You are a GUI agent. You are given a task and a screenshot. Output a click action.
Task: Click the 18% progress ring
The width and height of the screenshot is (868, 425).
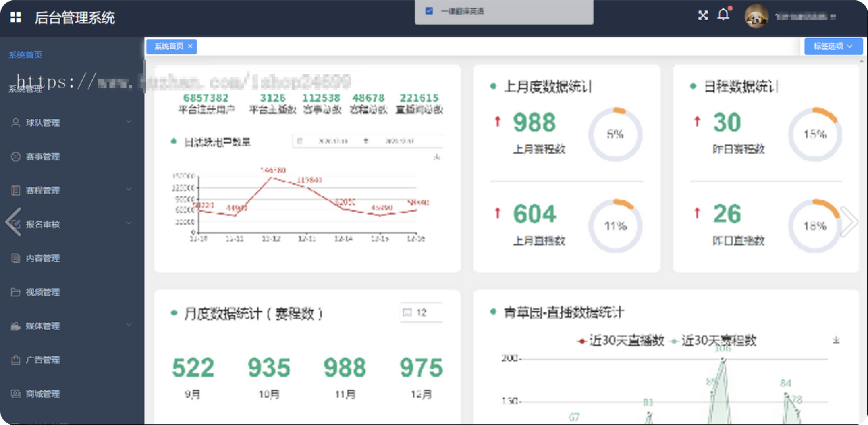(815, 226)
